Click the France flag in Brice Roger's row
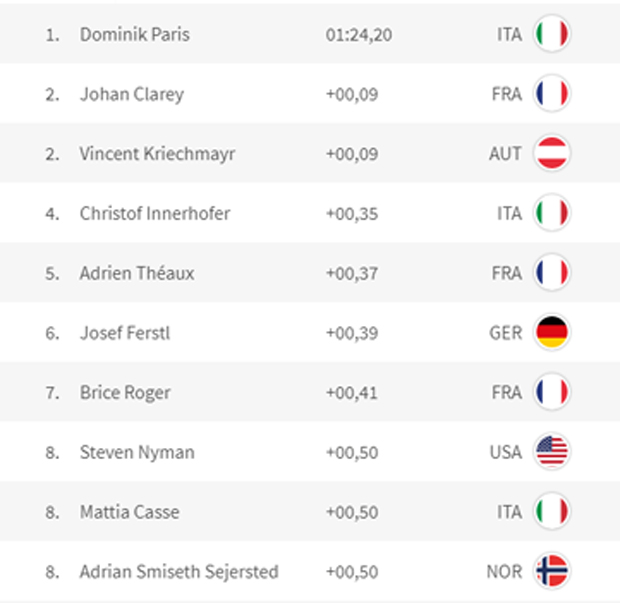The height and width of the screenshot is (603, 620). (552, 392)
